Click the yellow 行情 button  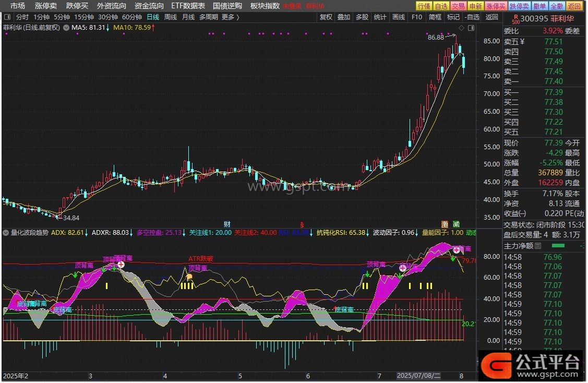(424, 6)
